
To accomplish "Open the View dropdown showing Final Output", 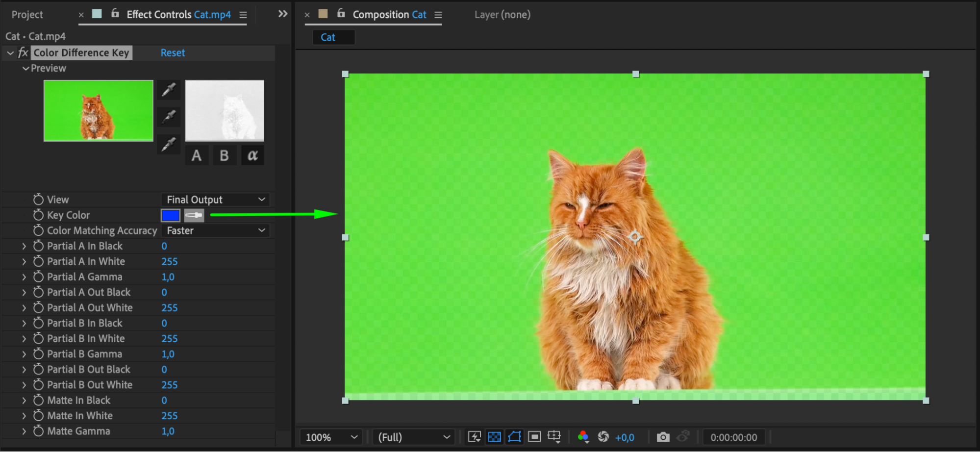I will [x=215, y=200].
